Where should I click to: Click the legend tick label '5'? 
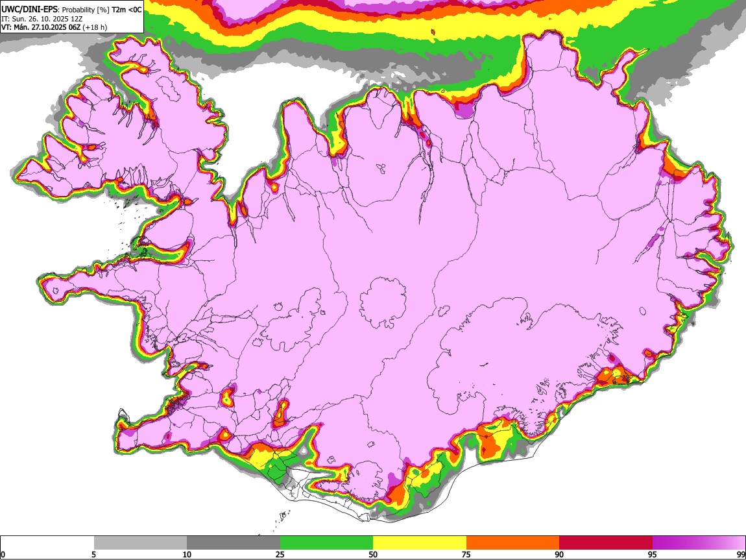point(93,555)
